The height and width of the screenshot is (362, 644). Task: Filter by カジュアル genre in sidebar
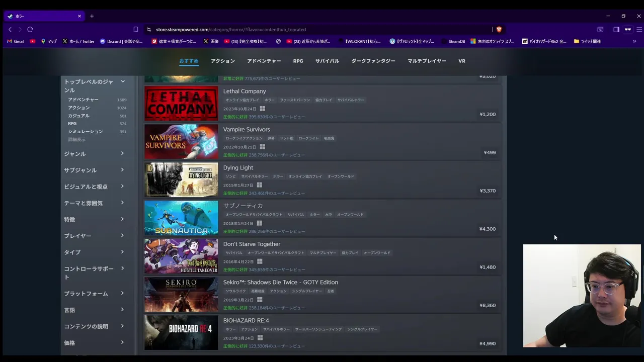coord(78,116)
